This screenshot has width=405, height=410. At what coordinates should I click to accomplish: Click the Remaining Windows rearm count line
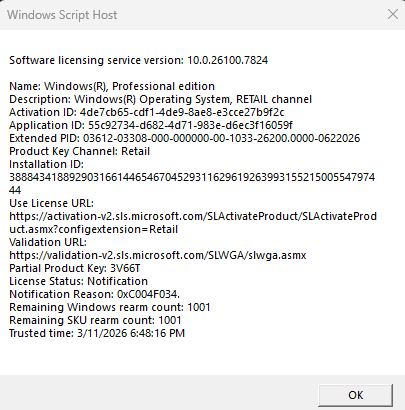pos(110,307)
